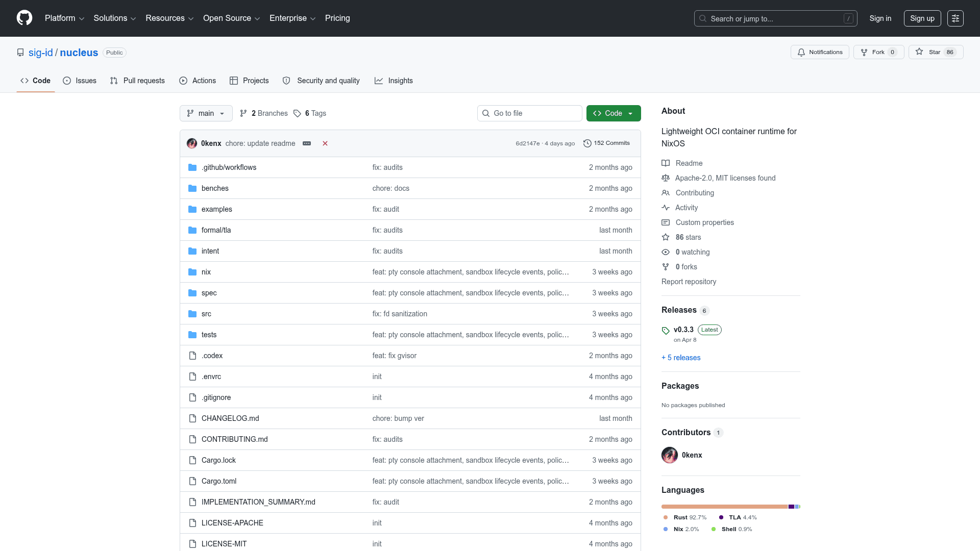Click the Sign up button
Screen dimensions: 980x551
coord(922,18)
